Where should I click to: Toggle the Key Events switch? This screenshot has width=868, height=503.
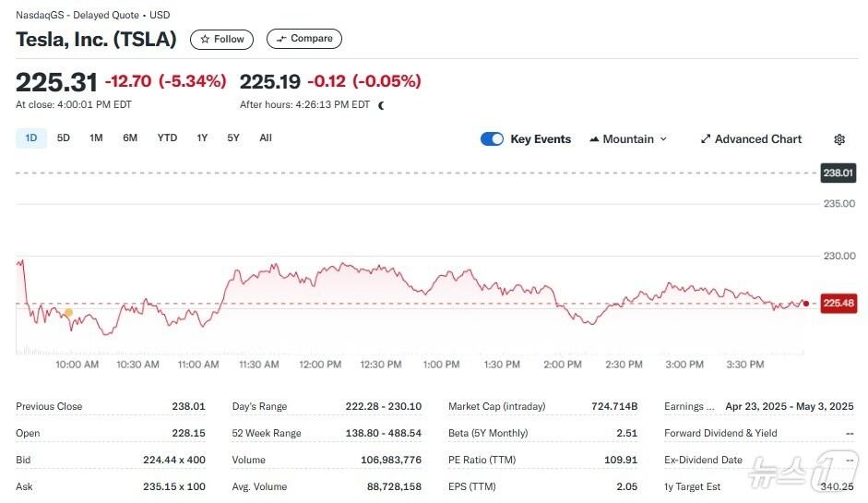pos(492,139)
